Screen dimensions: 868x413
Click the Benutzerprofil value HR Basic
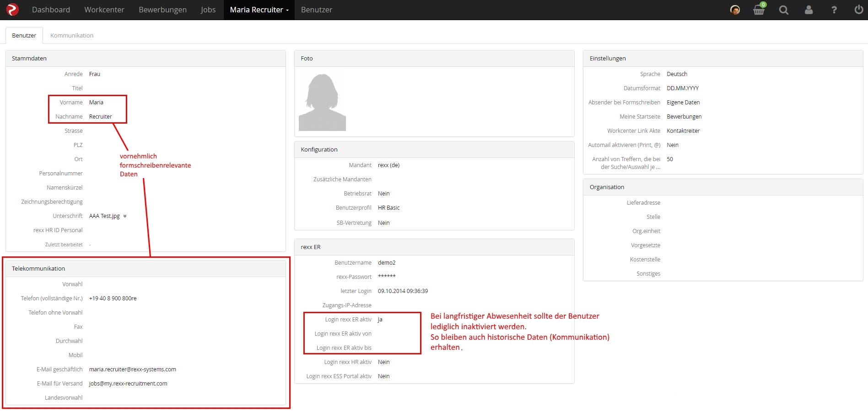click(388, 207)
